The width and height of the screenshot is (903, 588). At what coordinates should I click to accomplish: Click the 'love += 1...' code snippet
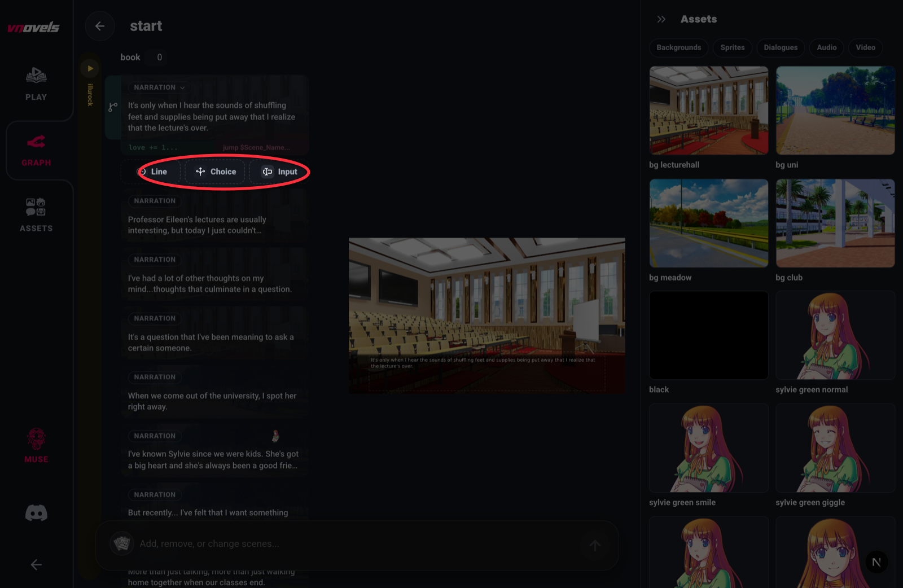point(152,147)
